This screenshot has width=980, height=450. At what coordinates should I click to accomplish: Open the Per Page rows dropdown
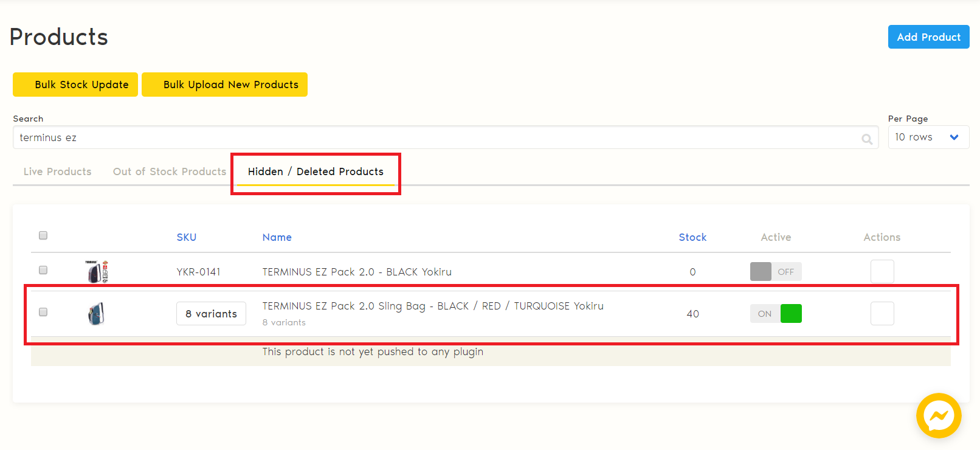[928, 137]
